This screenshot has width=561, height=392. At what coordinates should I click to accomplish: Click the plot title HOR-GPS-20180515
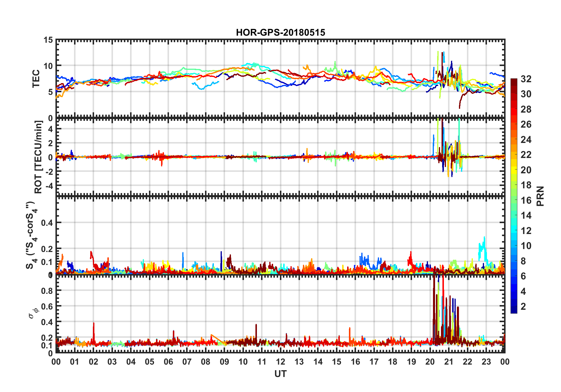(x=280, y=32)
